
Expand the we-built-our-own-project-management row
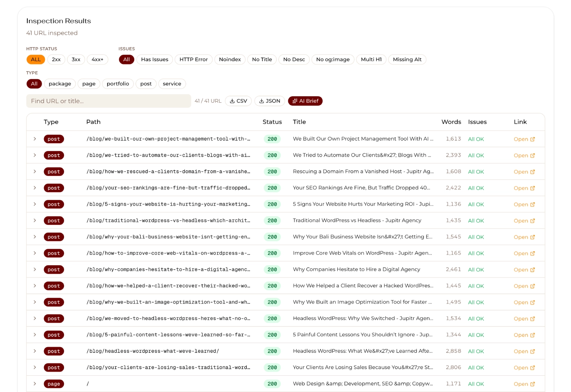[x=35, y=139]
